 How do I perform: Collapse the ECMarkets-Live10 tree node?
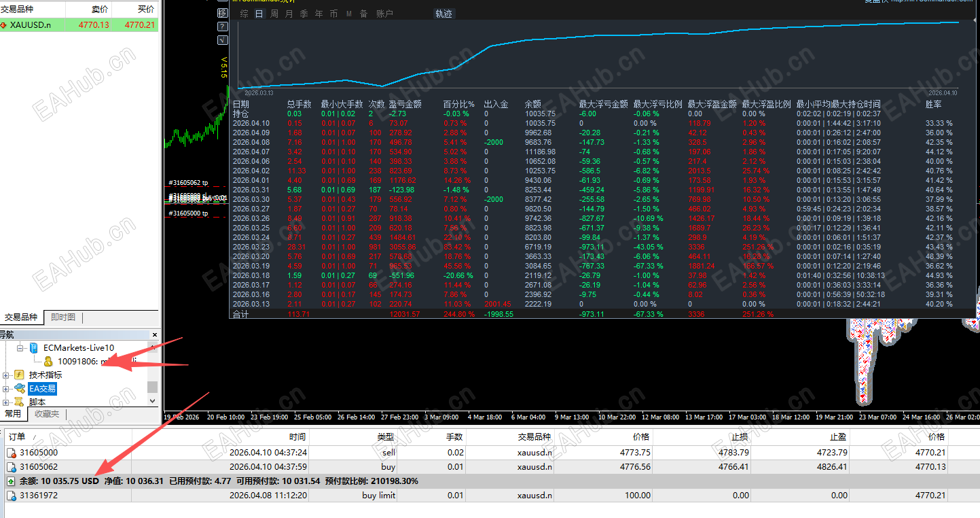pos(20,348)
